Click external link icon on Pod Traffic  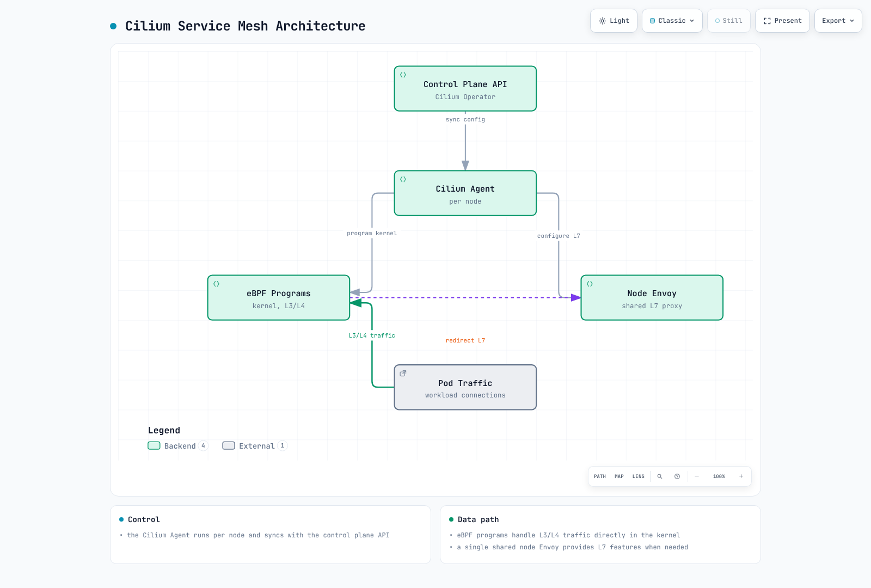click(x=403, y=373)
